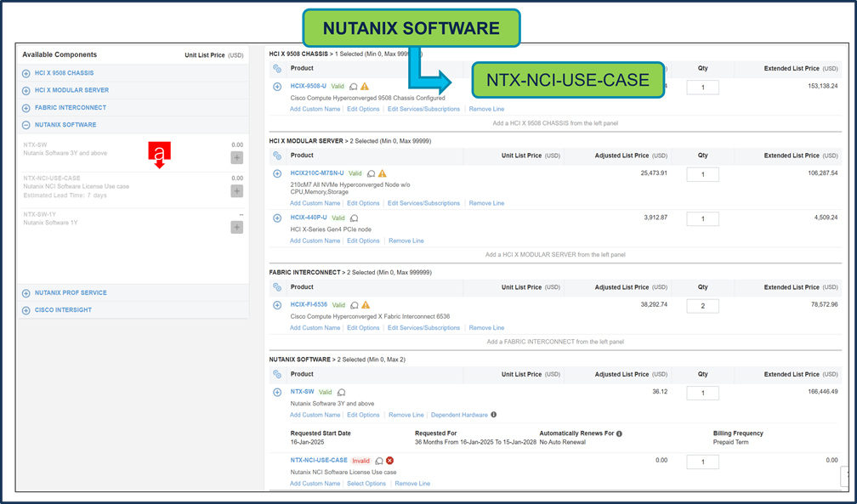Click Remove Line for HCIX-FI-6536
Viewport: 857px width, 504px height.
pos(486,327)
